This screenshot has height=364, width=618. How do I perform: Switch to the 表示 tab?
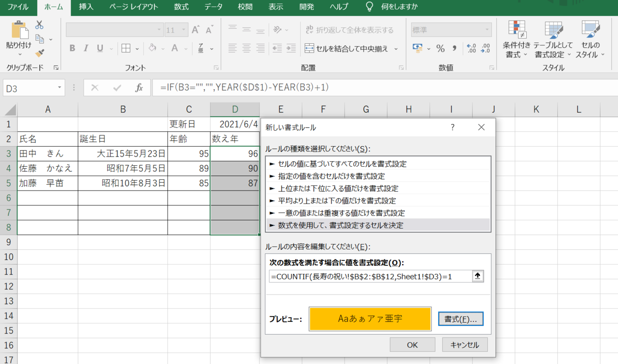[x=276, y=7]
